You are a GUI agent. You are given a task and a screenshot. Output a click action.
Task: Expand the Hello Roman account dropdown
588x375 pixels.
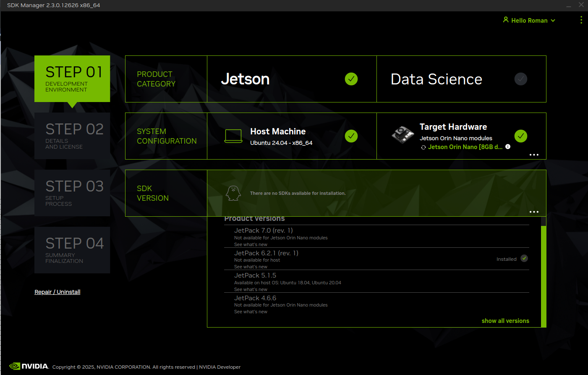point(553,21)
